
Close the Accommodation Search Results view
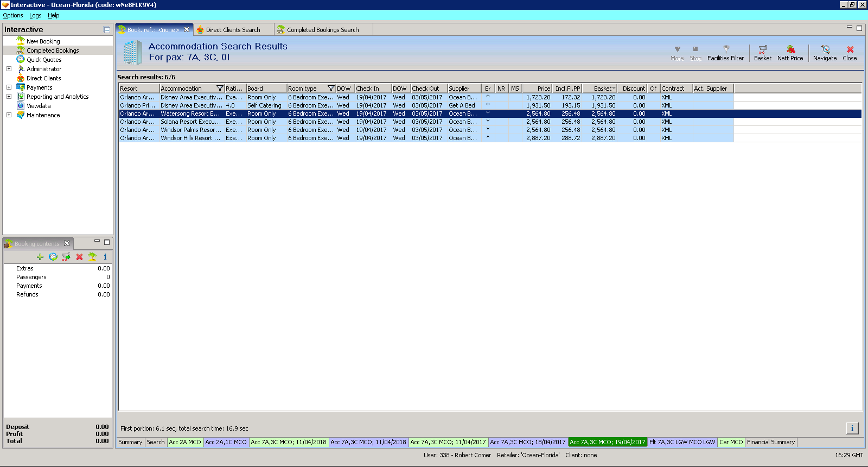click(850, 53)
